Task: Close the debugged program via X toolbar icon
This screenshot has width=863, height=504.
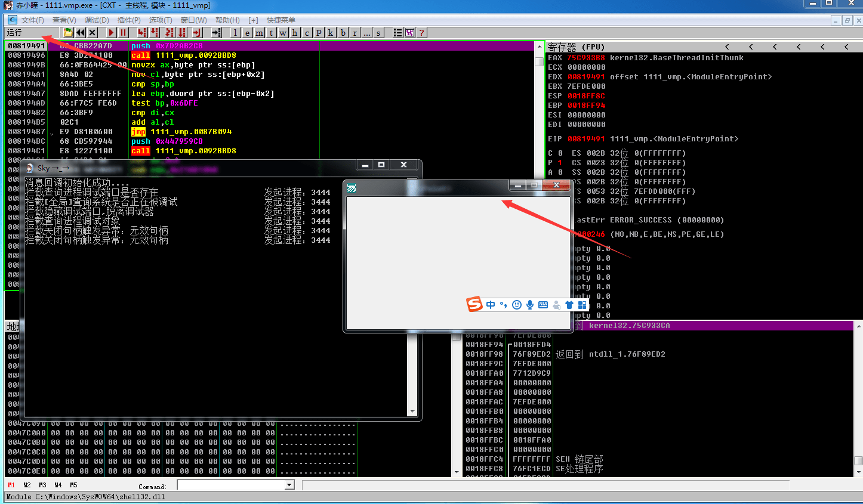Action: 93,33
